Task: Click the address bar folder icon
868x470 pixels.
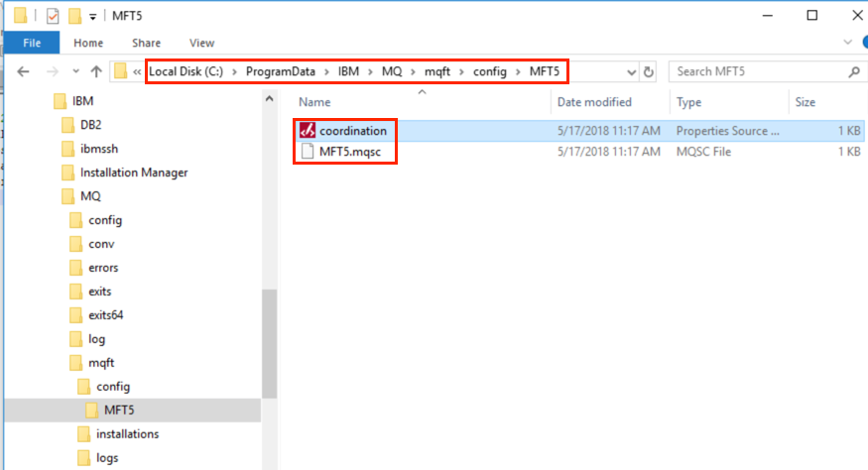Action: (120, 71)
